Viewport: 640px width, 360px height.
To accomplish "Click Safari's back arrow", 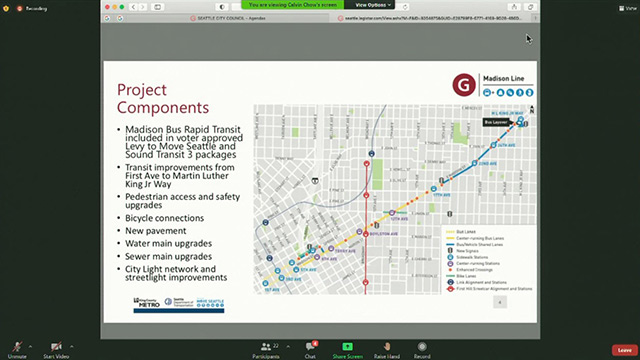I will [133, 7].
